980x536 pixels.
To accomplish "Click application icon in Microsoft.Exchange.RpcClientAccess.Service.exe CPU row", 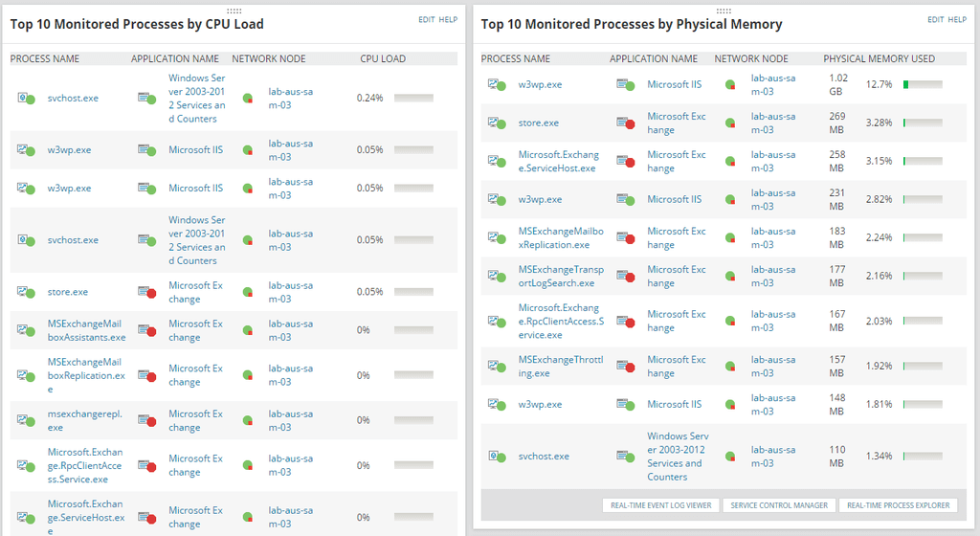I will tap(146, 466).
